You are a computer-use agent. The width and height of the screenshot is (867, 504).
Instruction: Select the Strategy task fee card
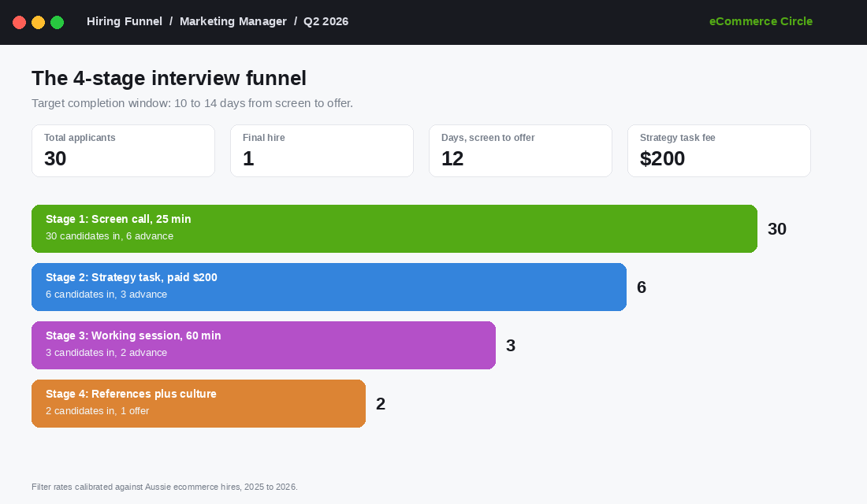(x=719, y=151)
